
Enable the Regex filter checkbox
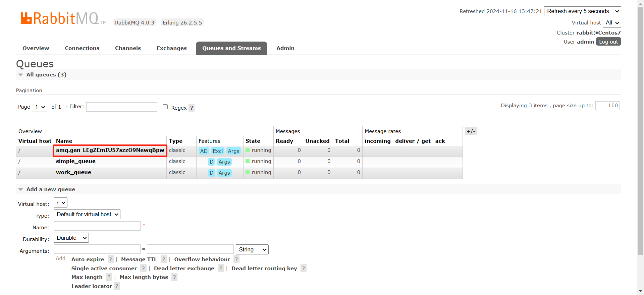point(165,107)
